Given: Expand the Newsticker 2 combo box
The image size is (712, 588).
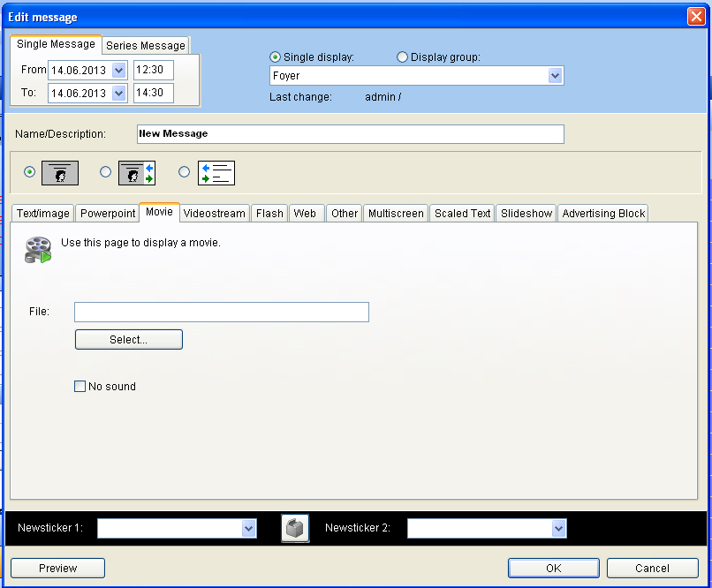Looking at the screenshot, I should tap(557, 528).
